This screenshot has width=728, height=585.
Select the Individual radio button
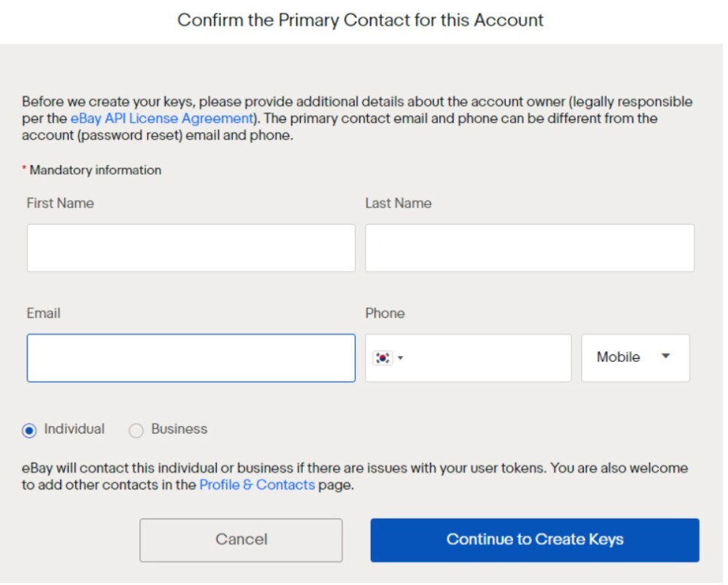click(29, 430)
